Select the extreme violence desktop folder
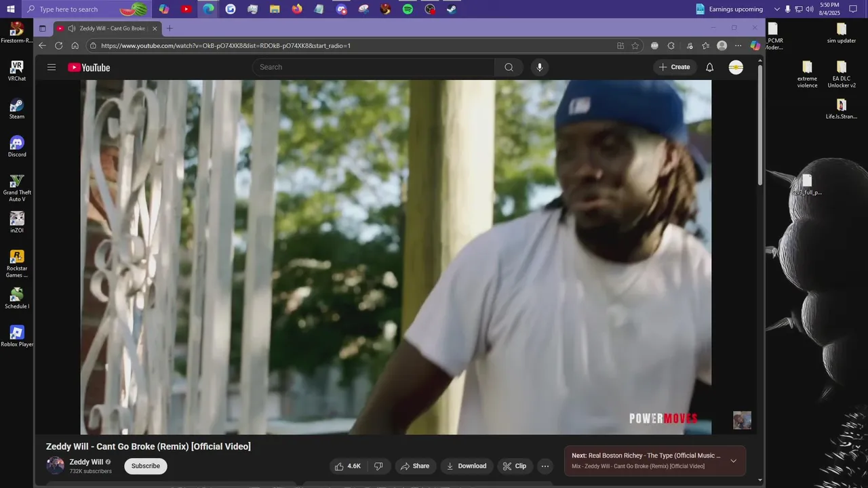The height and width of the screenshot is (488, 868). (807, 75)
